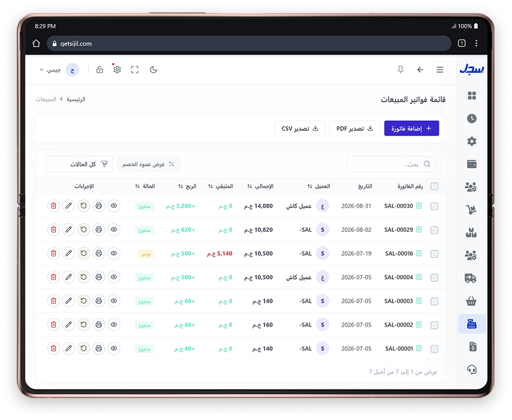Check the box for invoice SAL-00004
This screenshot has height=420, width=512.
click(434, 278)
